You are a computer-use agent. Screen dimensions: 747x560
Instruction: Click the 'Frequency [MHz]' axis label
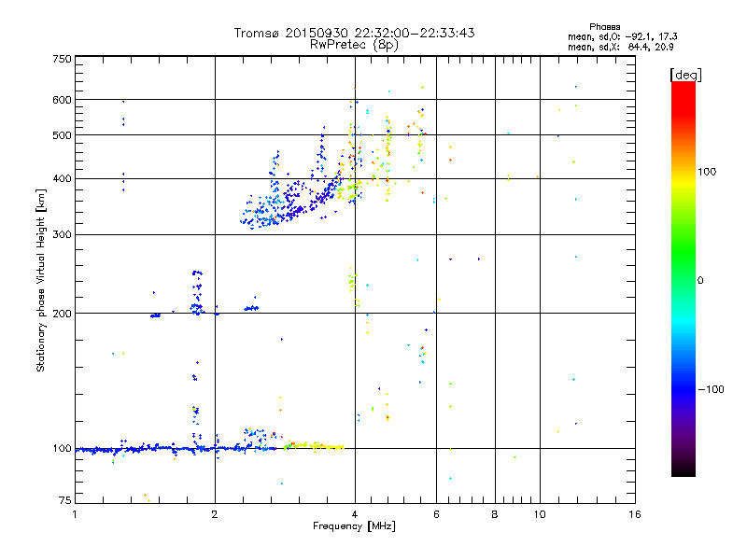tap(354, 526)
